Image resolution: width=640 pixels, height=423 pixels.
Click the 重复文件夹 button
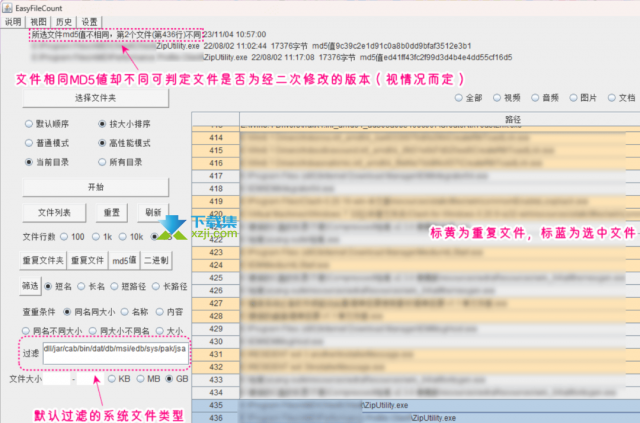pyautogui.click(x=43, y=260)
